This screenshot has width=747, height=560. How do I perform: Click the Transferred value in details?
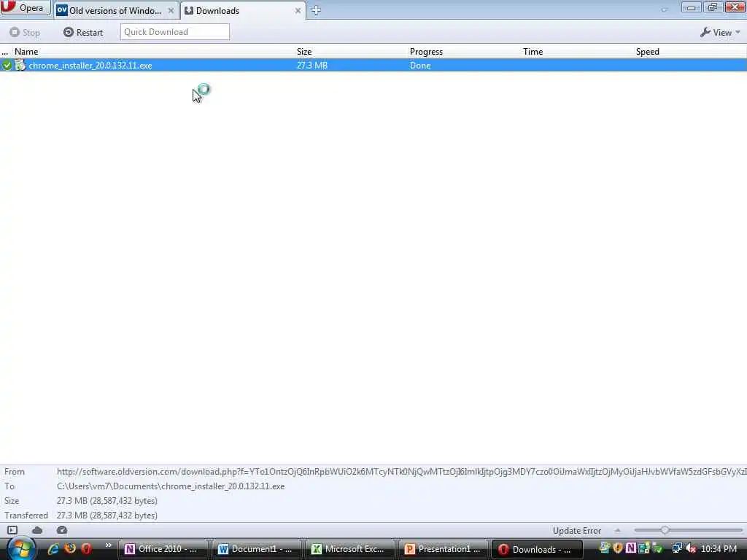coord(107,516)
